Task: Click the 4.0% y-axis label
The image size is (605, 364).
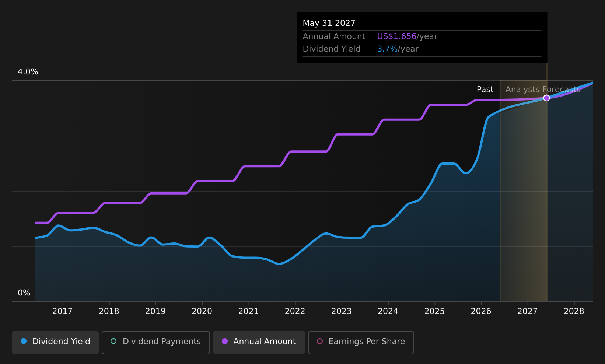Action: point(28,72)
